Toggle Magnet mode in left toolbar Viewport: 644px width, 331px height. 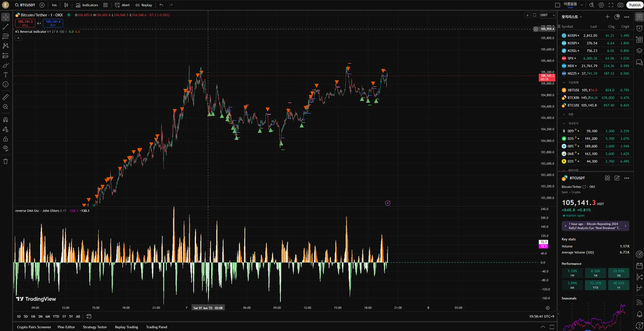tap(6, 120)
